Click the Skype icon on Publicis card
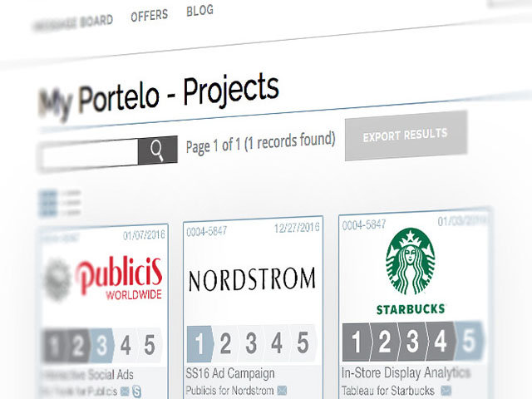 coord(136,392)
